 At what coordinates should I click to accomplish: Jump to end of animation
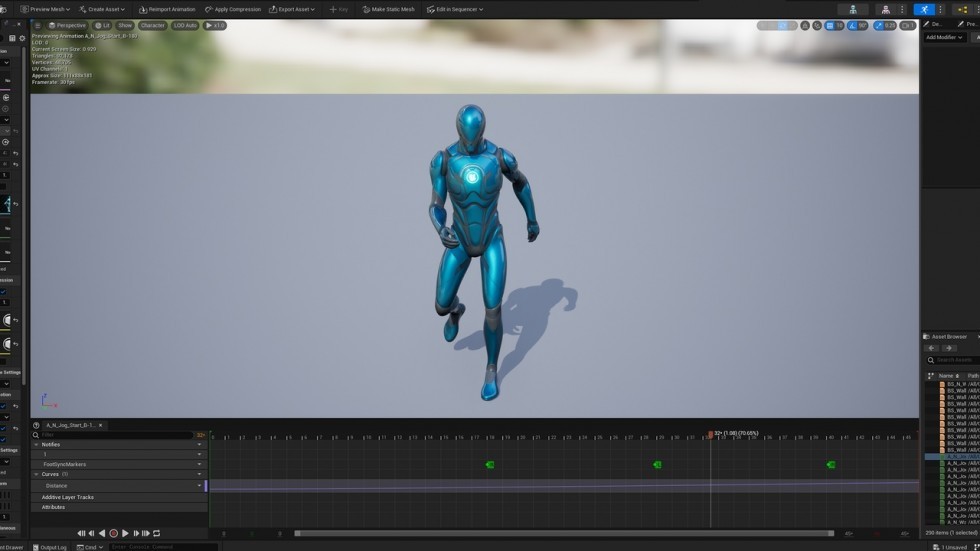click(146, 534)
